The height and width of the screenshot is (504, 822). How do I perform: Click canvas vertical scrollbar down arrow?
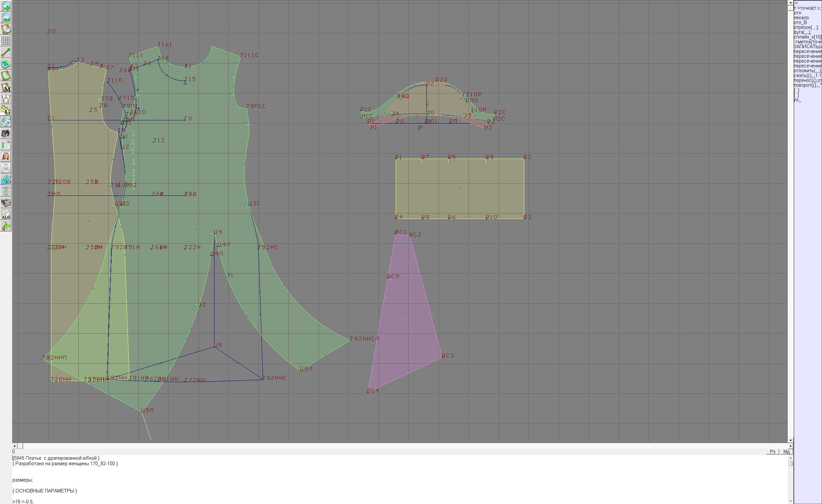(x=790, y=441)
